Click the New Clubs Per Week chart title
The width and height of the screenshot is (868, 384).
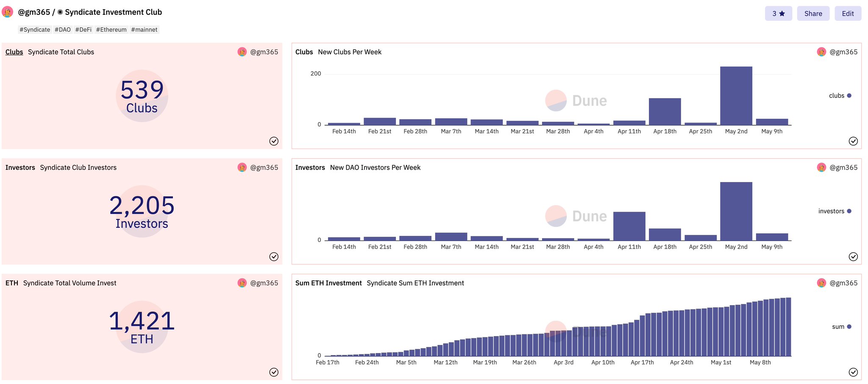(350, 52)
